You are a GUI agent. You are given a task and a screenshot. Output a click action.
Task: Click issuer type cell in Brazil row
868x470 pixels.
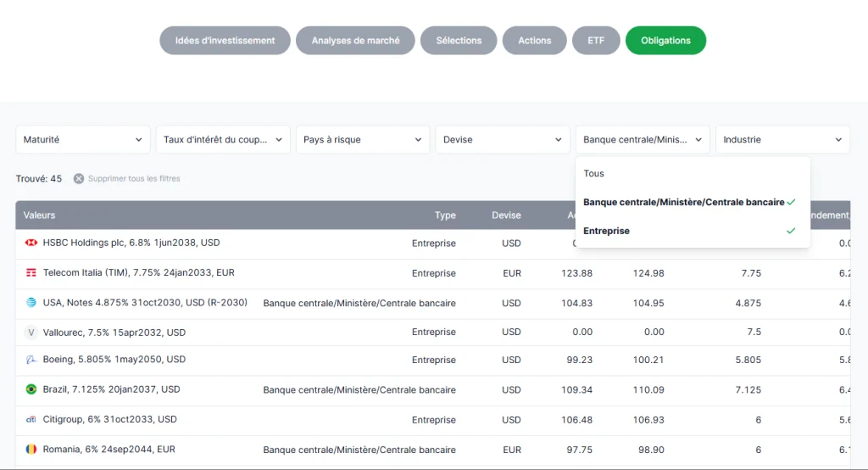point(359,390)
